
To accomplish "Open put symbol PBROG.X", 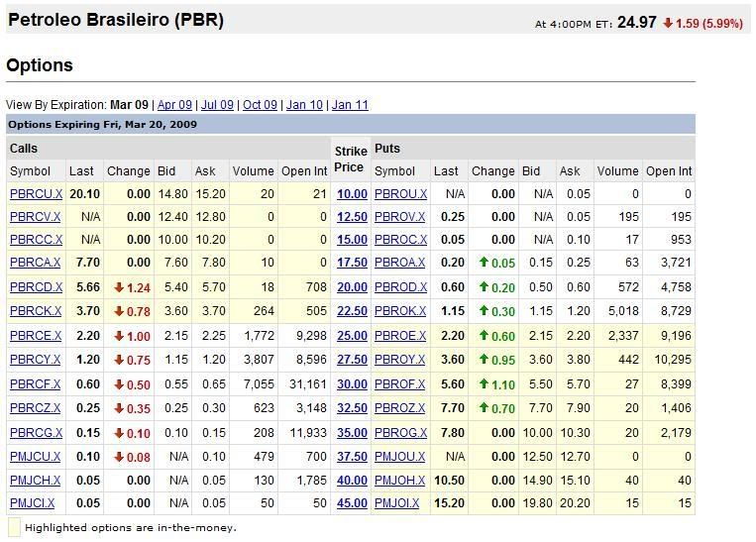I will (x=400, y=433).
